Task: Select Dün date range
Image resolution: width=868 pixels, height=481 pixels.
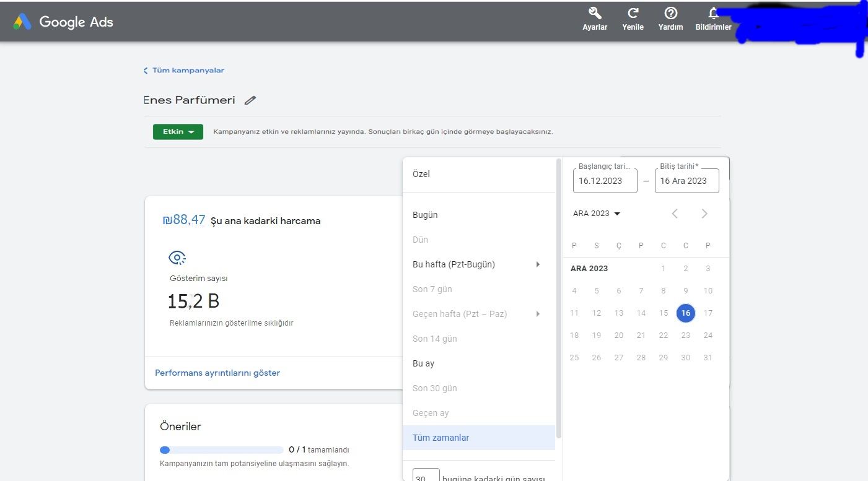Action: [x=479, y=240]
